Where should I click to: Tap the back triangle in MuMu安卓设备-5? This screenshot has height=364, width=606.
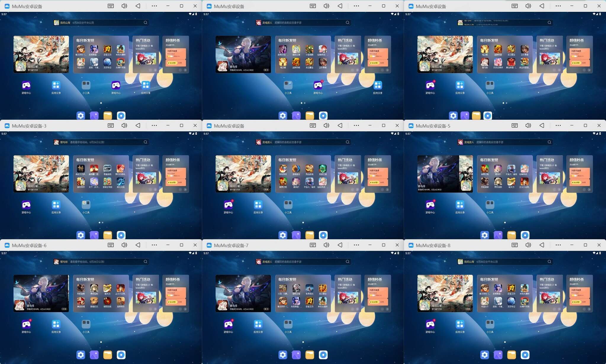[542, 125]
